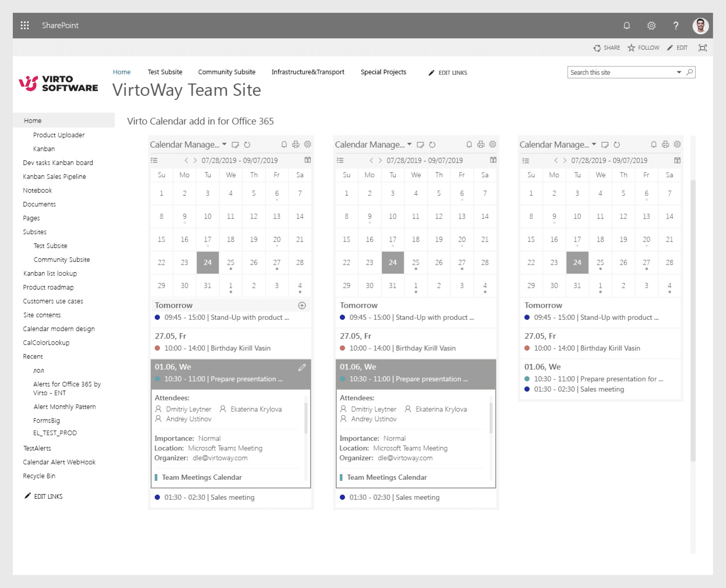Click new event icon in third calendar
The image size is (726, 588).
click(605, 145)
